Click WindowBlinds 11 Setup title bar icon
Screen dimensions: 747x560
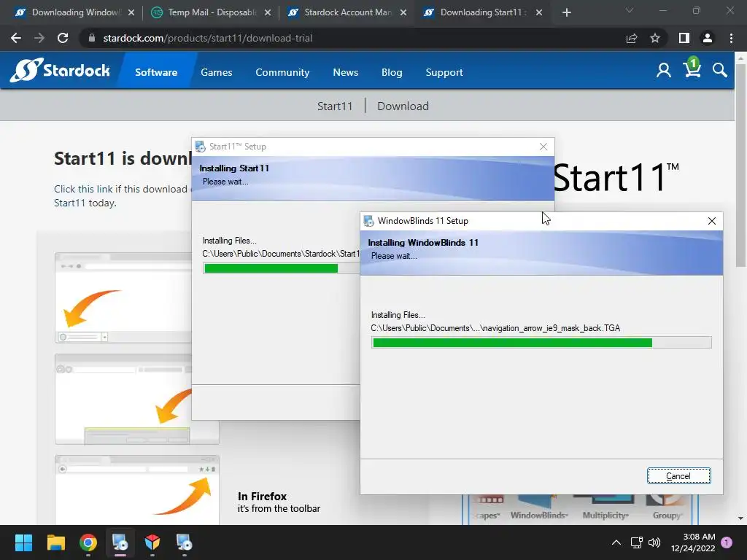(x=368, y=221)
